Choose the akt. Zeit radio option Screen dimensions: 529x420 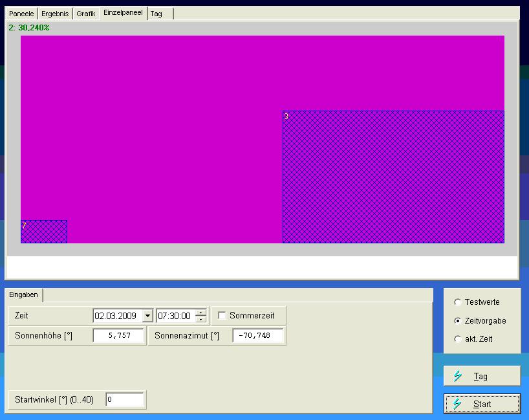[x=458, y=339]
